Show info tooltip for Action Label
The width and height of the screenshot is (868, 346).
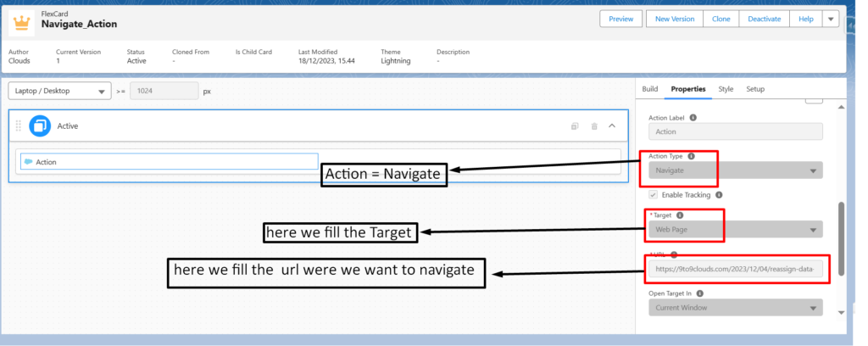tap(693, 117)
